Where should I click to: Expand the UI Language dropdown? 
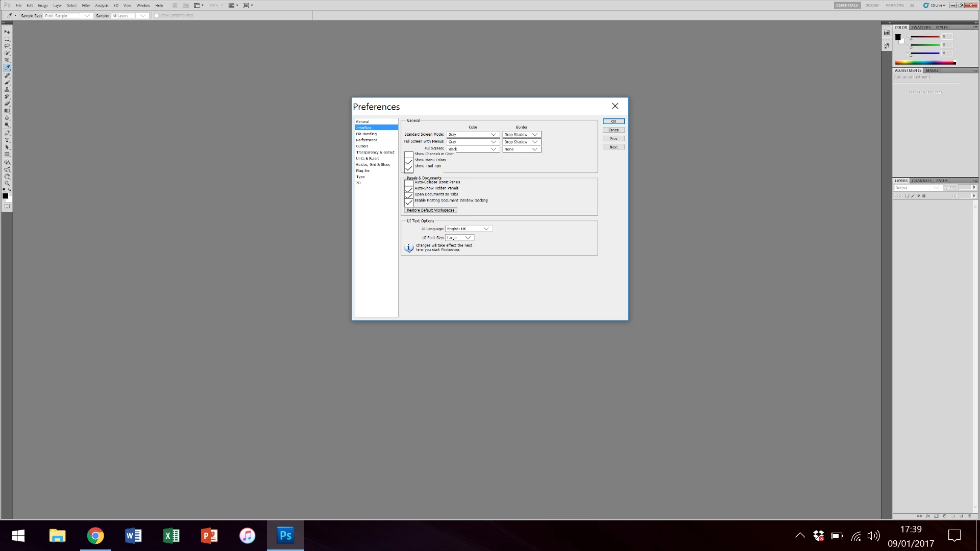click(x=469, y=229)
